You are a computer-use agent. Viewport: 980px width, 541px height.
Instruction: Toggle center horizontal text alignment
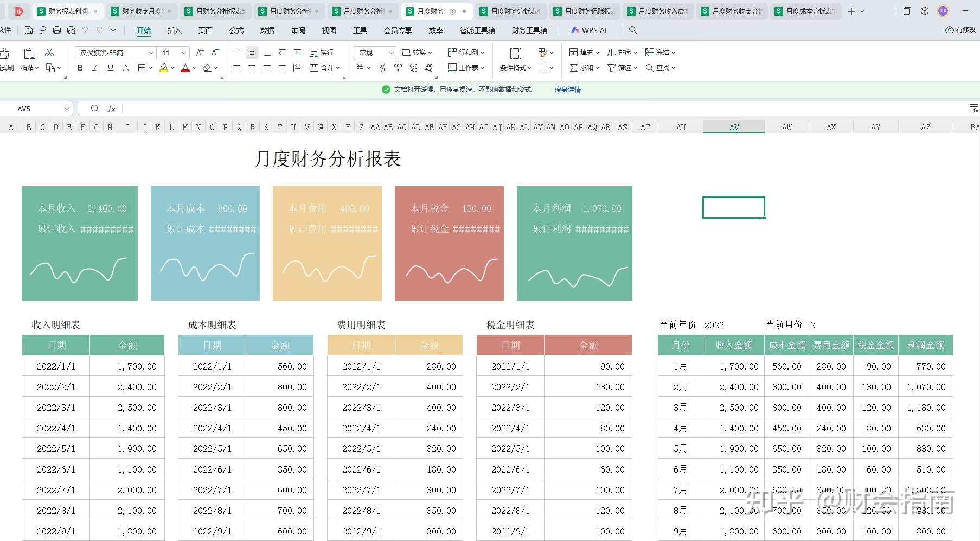252,68
